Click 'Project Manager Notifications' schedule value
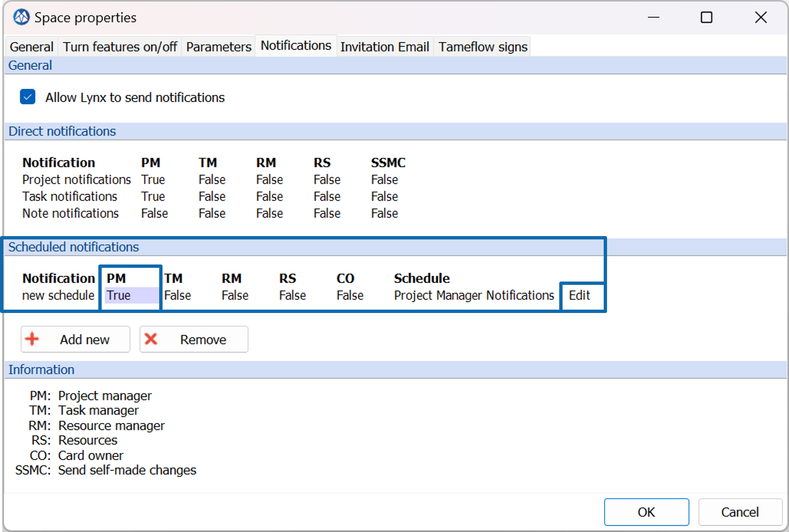 tap(474, 296)
